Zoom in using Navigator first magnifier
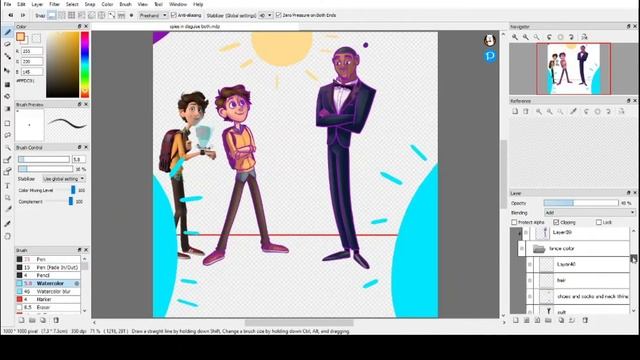Screen dimensions: 640x360 coord(515,37)
